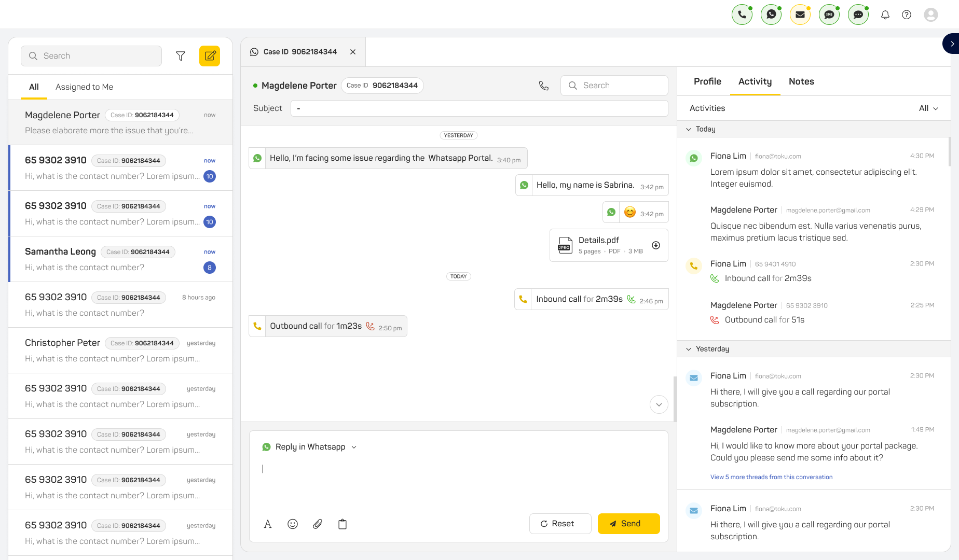Collapse the Today activities section

[x=689, y=129]
